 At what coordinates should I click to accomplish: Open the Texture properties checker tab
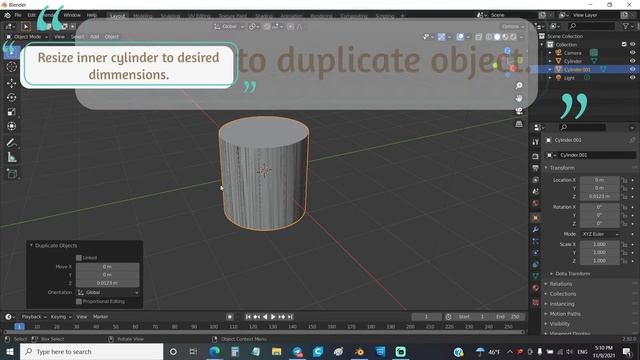click(x=536, y=302)
